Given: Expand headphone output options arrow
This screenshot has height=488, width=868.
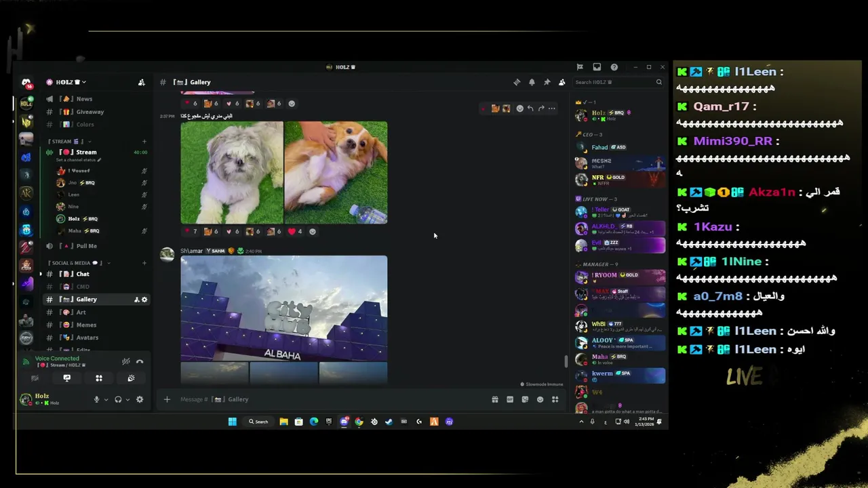Looking at the screenshot, I should click(x=127, y=400).
